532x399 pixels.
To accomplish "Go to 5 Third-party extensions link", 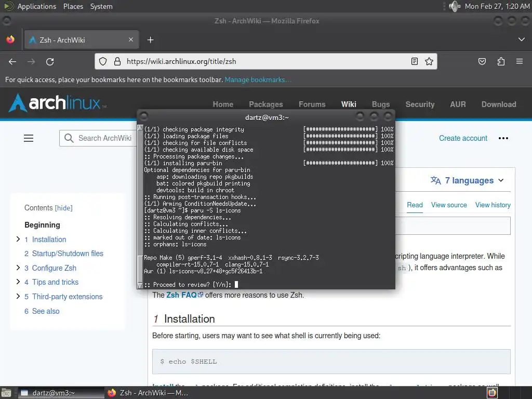I will (63, 297).
